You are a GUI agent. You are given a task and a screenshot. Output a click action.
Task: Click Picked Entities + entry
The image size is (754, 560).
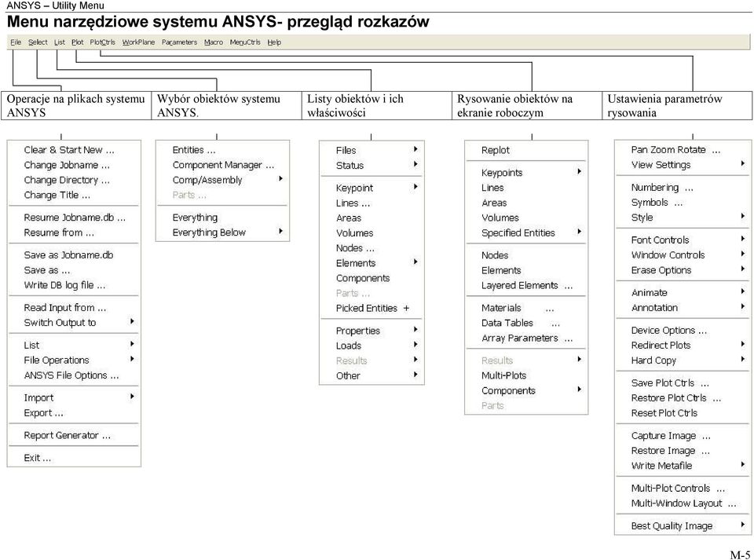pyautogui.click(x=372, y=308)
